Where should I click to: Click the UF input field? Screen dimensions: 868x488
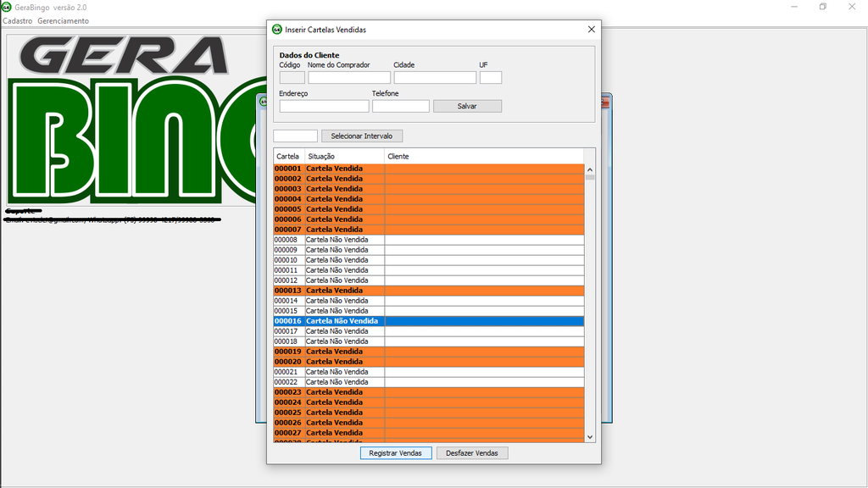pyautogui.click(x=491, y=77)
